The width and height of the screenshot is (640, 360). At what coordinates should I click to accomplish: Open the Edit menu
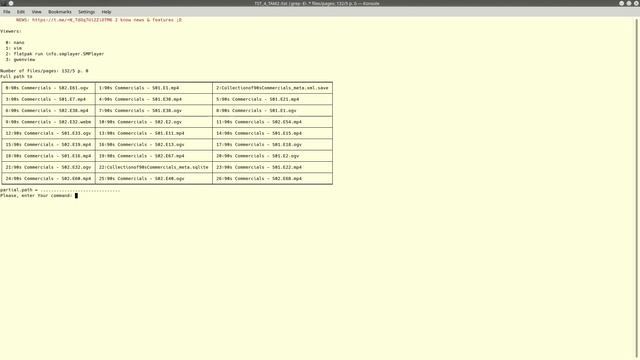click(x=20, y=12)
